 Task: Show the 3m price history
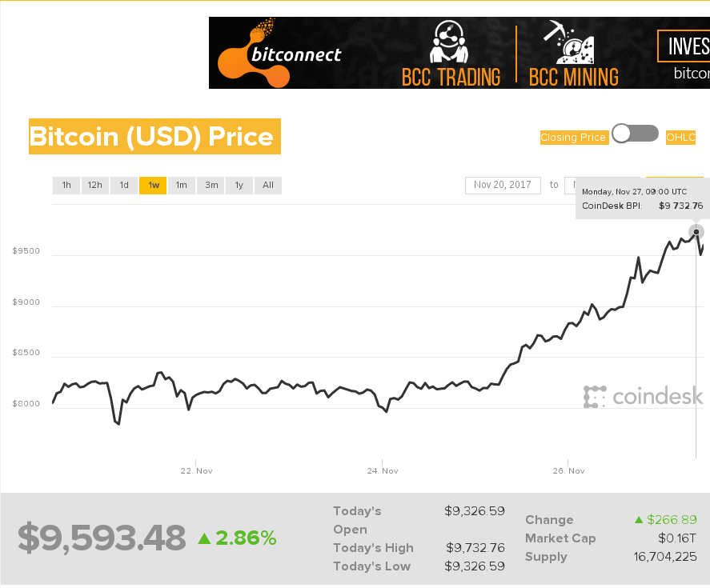(211, 185)
